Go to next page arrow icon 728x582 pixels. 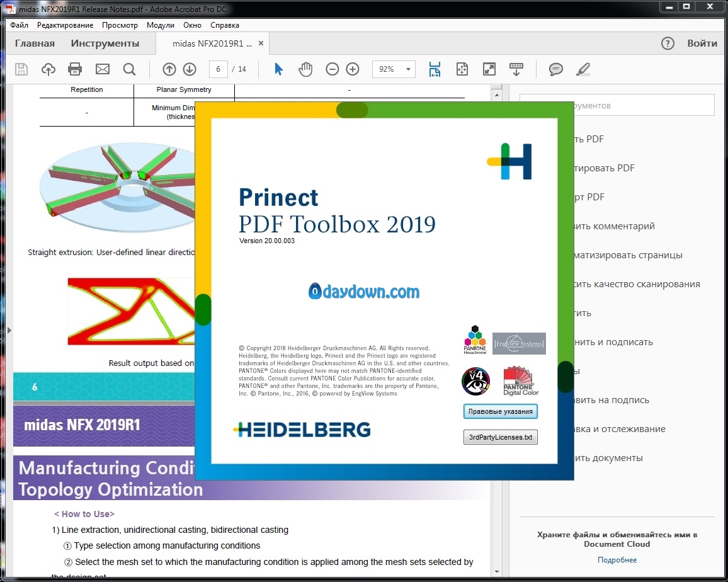point(190,69)
